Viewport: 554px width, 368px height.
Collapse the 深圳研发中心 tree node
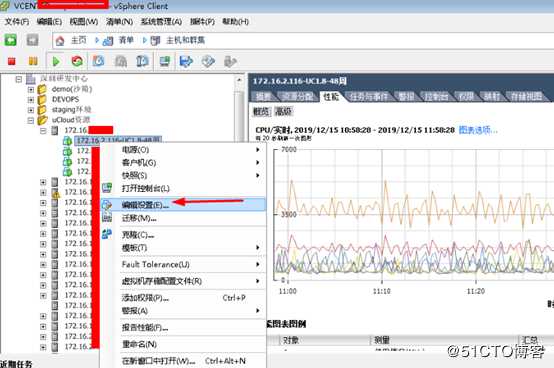click(19, 79)
